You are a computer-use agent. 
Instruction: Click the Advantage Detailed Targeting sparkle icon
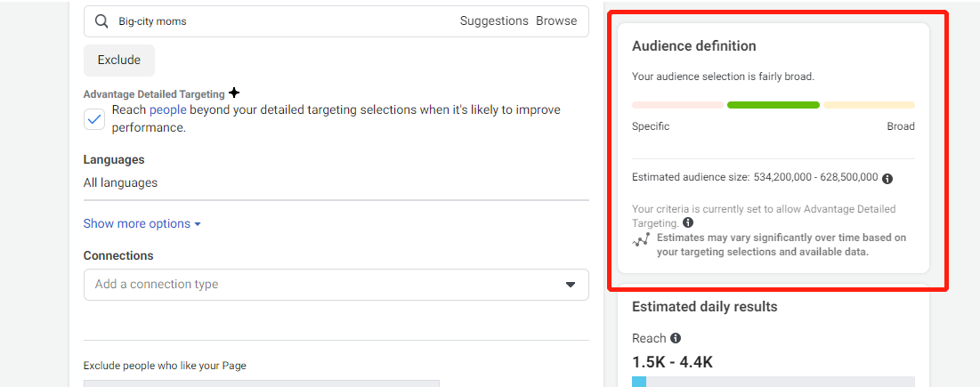234,93
